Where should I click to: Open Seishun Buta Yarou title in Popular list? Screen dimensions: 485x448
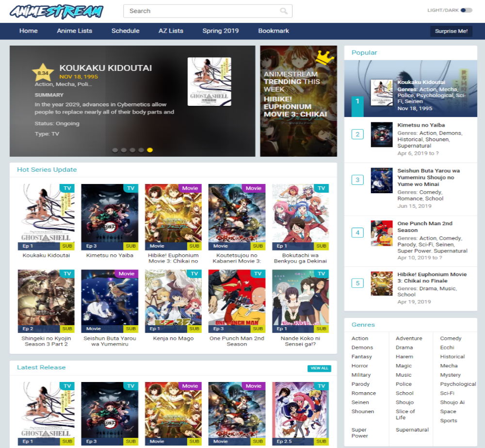pyautogui.click(x=428, y=178)
